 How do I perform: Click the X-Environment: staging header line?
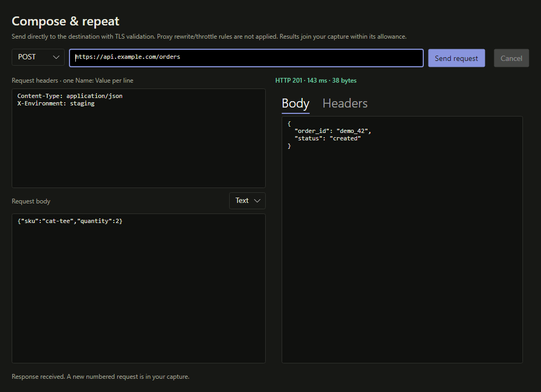click(56, 103)
